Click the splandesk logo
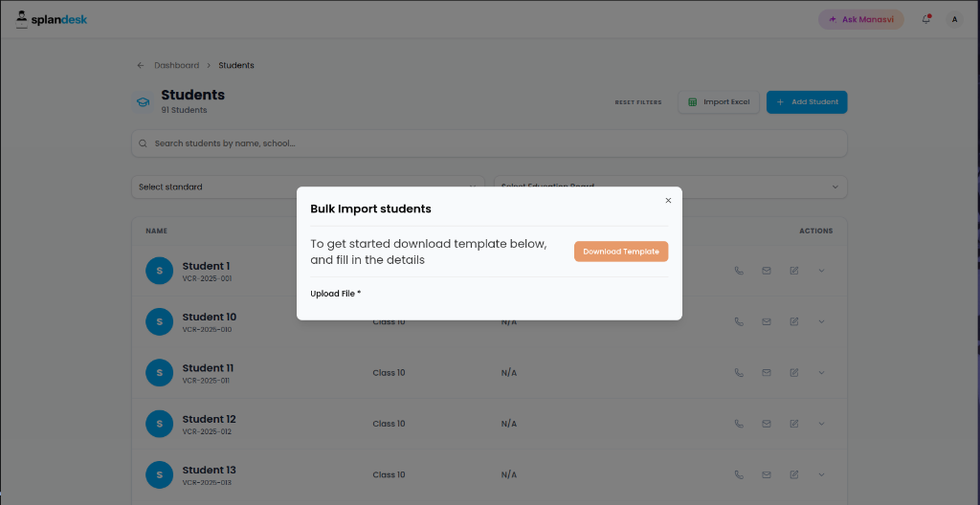The height and width of the screenshot is (505, 980). [x=52, y=19]
